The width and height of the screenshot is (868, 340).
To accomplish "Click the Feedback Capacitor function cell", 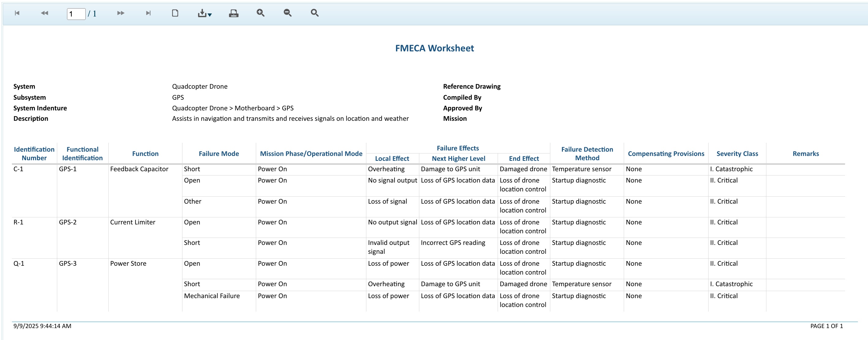I will [139, 169].
